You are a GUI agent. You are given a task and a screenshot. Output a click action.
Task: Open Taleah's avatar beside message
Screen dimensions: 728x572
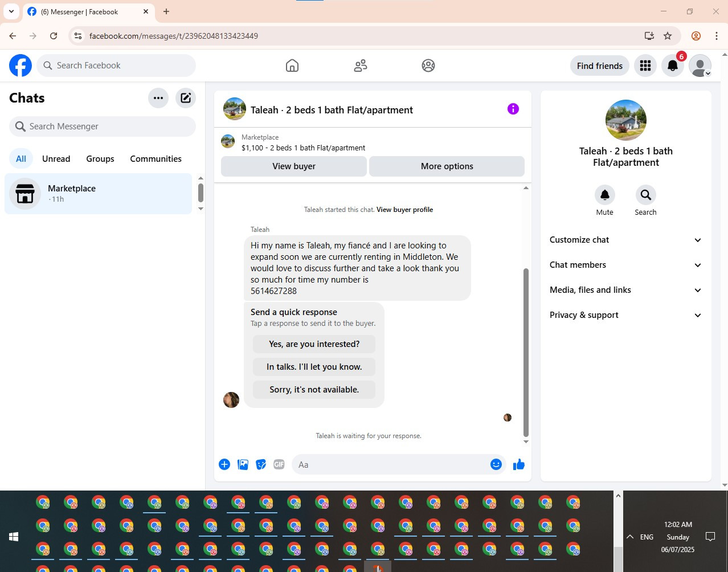pyautogui.click(x=231, y=400)
